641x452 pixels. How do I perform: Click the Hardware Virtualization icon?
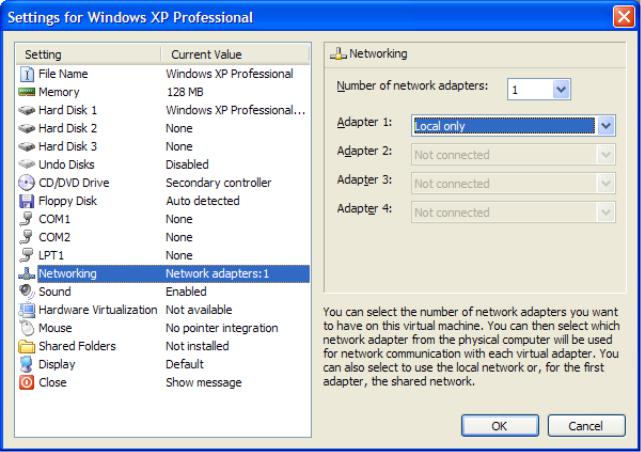coord(27,310)
